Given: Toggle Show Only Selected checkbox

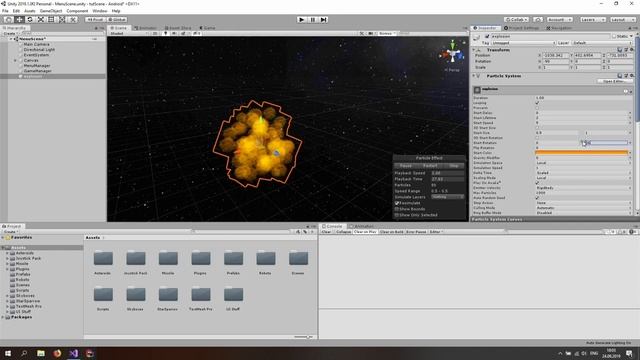Looking at the screenshot, I should tap(397, 215).
